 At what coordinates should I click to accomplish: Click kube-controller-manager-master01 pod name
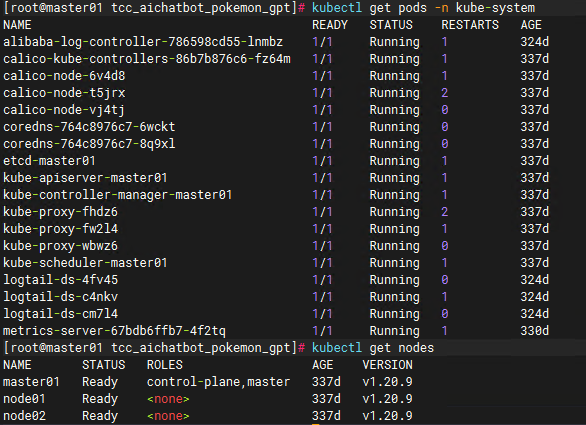point(118,195)
